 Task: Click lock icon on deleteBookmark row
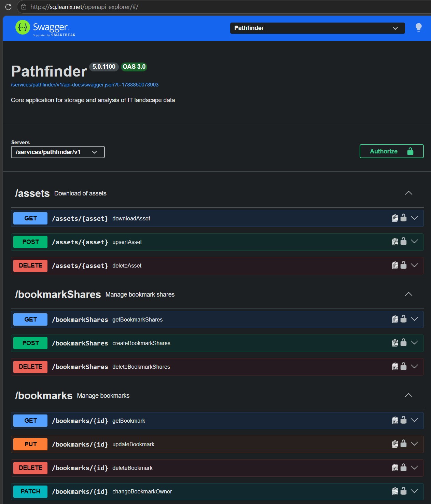click(x=403, y=467)
